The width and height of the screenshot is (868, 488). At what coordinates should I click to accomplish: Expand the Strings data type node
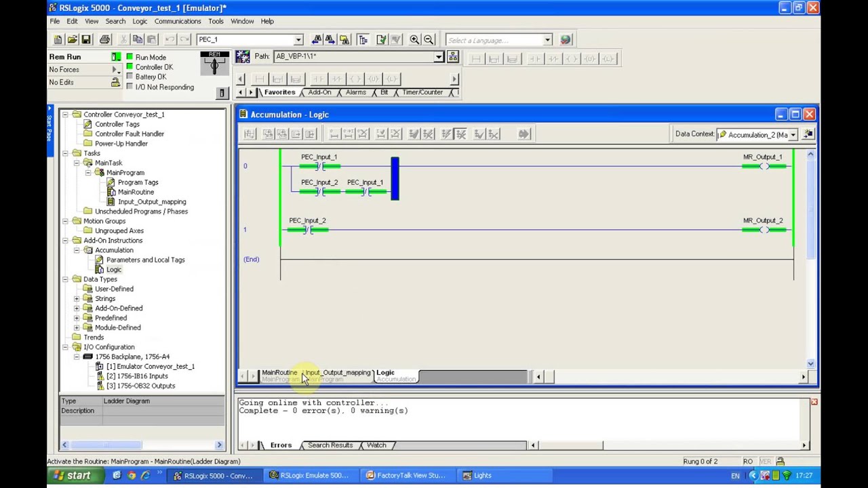pyautogui.click(x=77, y=299)
